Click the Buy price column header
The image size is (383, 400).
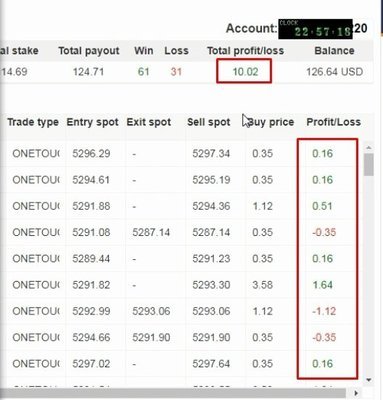271,122
